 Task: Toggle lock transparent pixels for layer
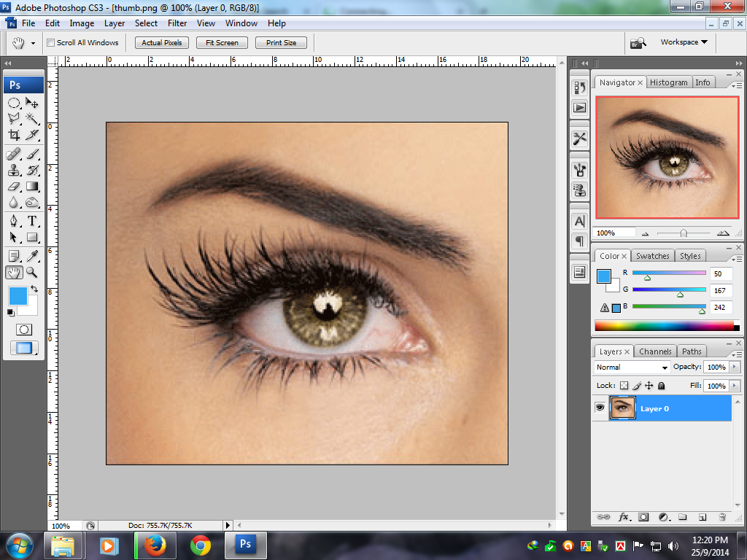coord(624,386)
